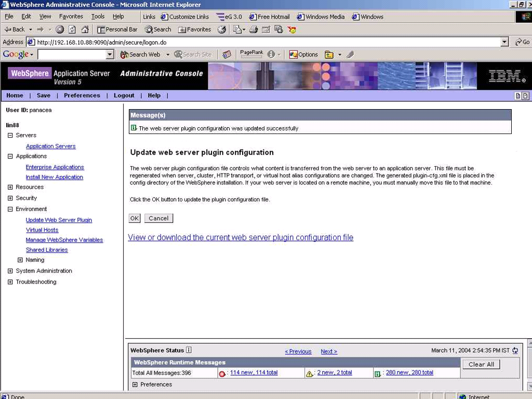Click Home in the console navigation bar
The image size is (532, 399).
[x=15, y=96]
